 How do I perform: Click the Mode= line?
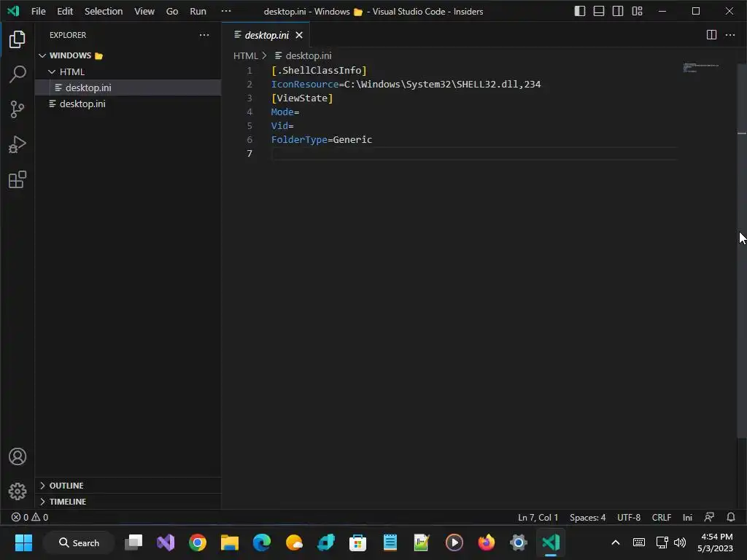(x=285, y=112)
